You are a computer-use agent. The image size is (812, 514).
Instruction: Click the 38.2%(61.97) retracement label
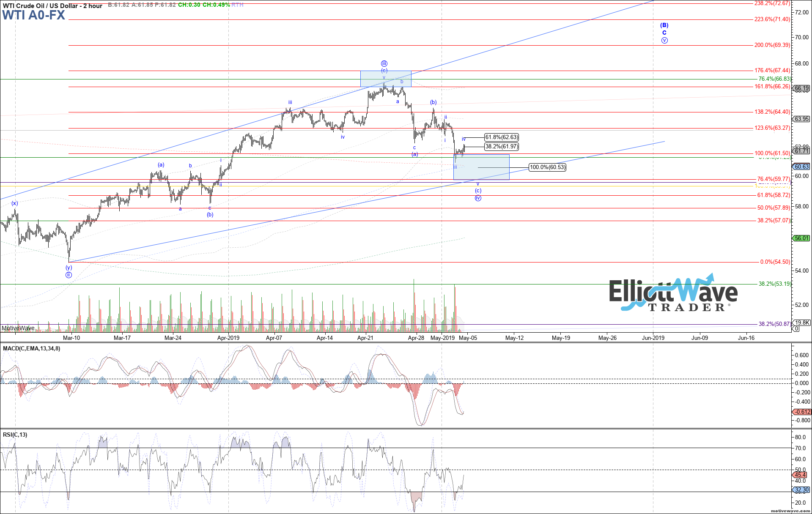501,146
